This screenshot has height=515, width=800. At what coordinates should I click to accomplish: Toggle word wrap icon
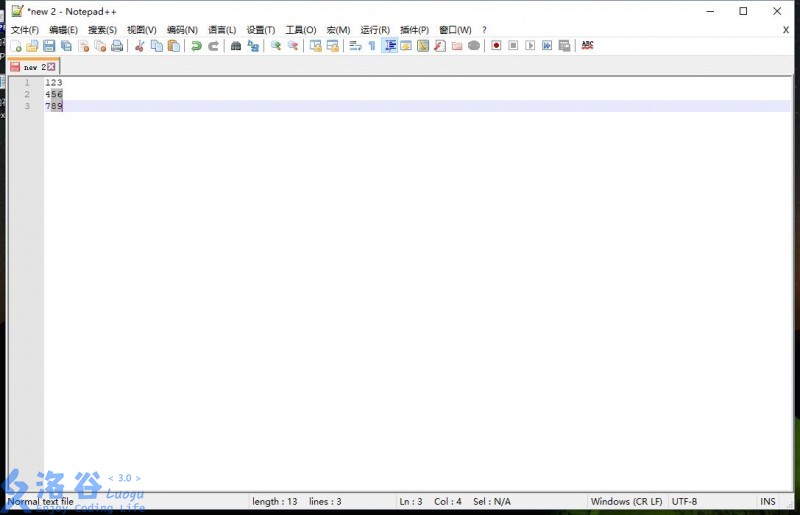pos(355,46)
